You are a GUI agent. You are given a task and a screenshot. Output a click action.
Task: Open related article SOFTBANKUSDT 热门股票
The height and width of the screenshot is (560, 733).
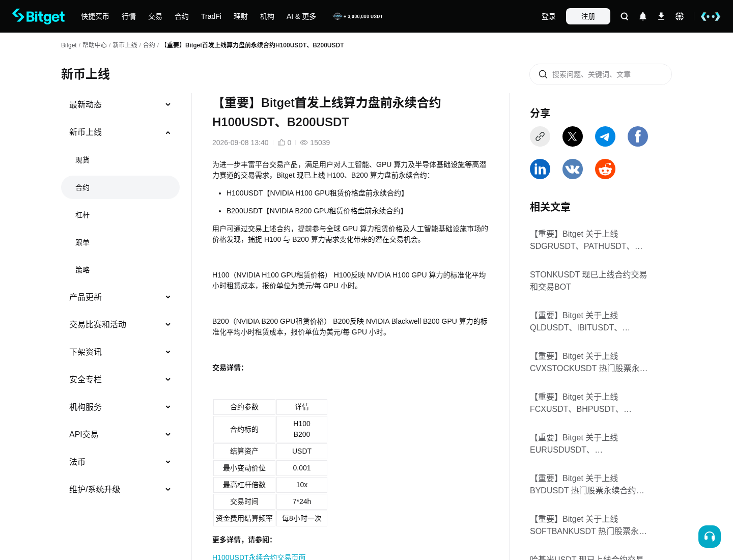point(589,525)
